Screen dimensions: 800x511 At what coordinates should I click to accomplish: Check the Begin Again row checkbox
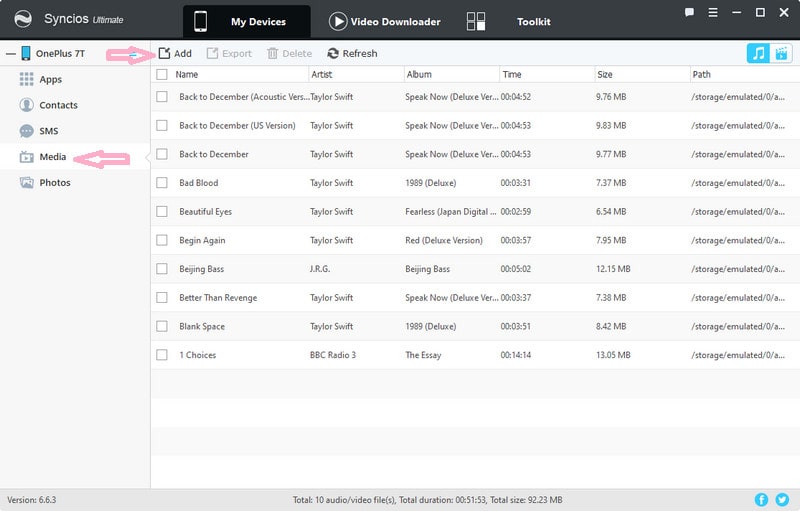tap(162, 240)
